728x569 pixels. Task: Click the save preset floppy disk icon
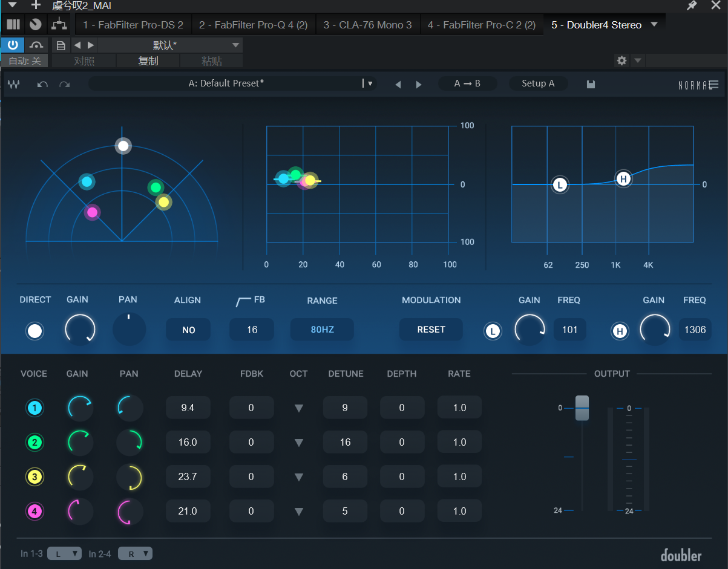coord(591,84)
